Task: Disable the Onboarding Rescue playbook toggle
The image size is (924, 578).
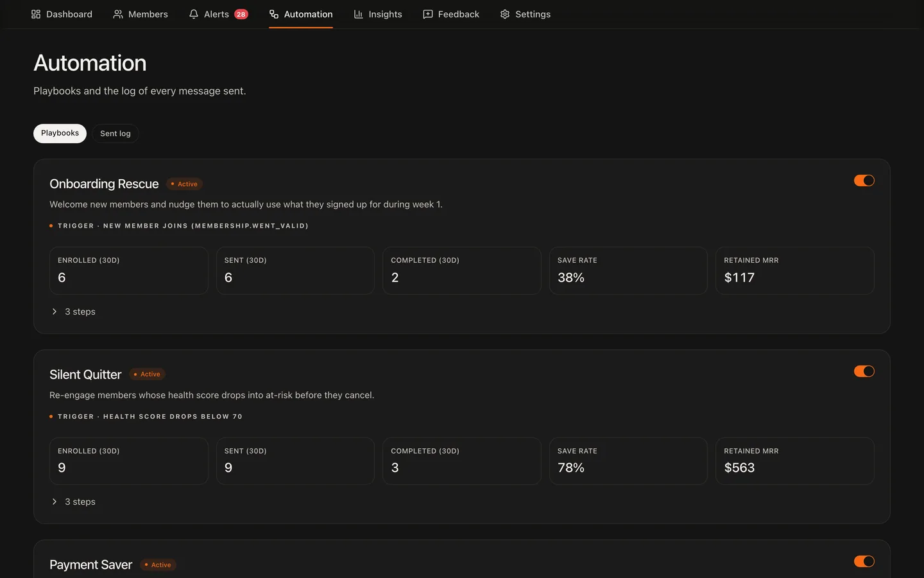Action: 864,180
